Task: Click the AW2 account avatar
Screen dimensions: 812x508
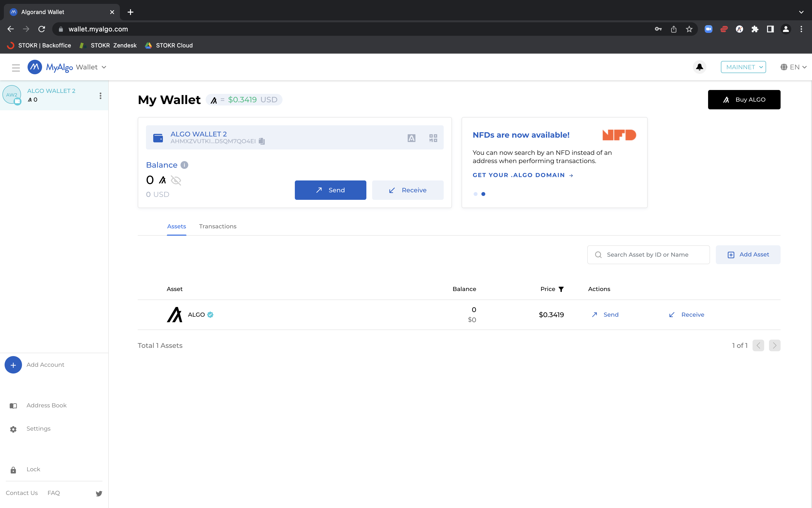Action: point(12,95)
